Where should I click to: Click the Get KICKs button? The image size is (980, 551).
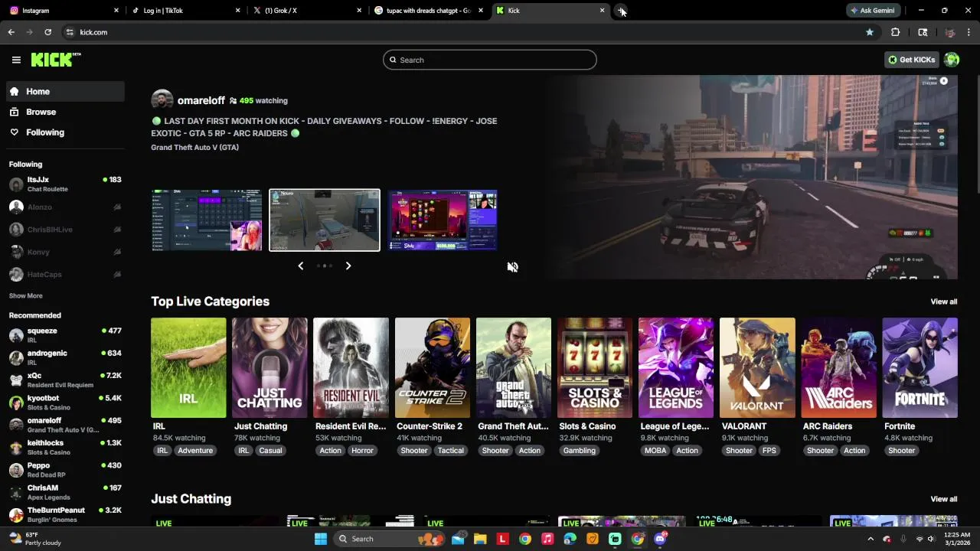point(911,60)
